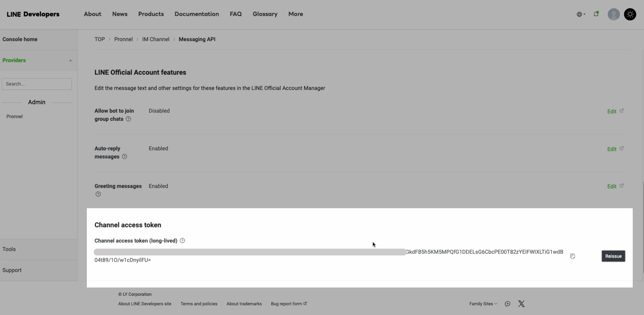This screenshot has width=644, height=315.
Task: Click the LINE Developers logo
Action: (33, 14)
